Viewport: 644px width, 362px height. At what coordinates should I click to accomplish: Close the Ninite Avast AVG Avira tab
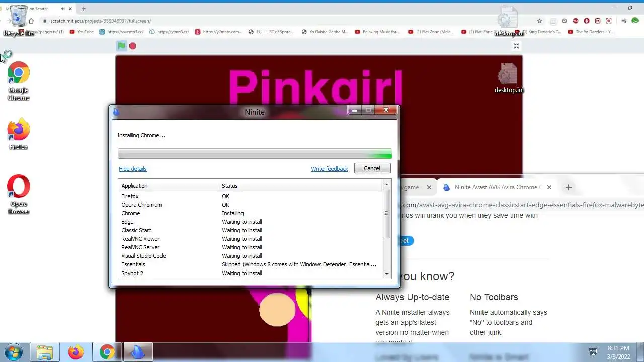(549, 187)
